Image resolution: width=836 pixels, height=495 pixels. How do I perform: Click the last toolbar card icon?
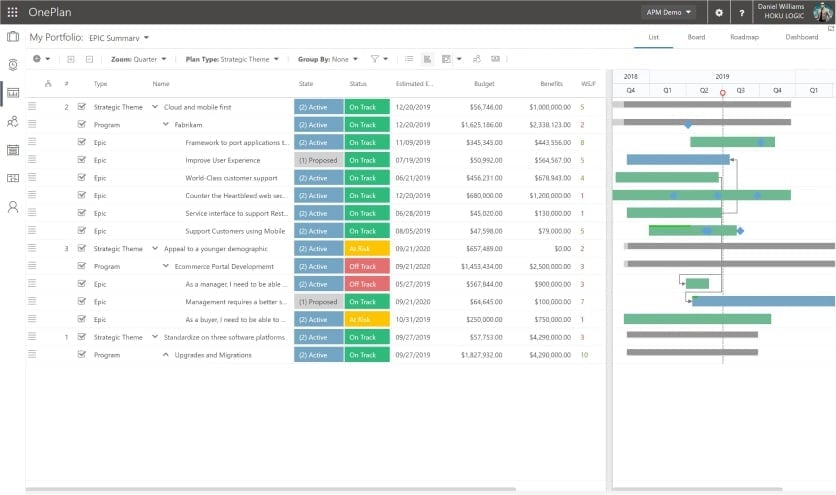495,59
